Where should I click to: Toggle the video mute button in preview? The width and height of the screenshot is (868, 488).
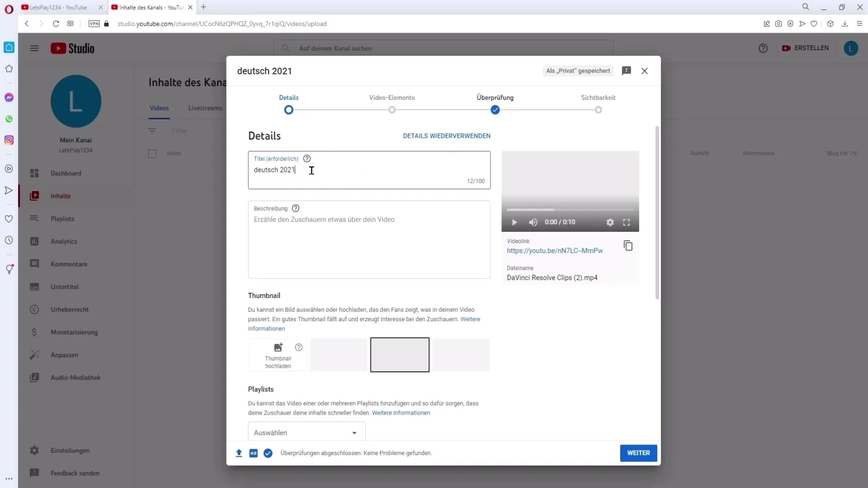click(533, 222)
